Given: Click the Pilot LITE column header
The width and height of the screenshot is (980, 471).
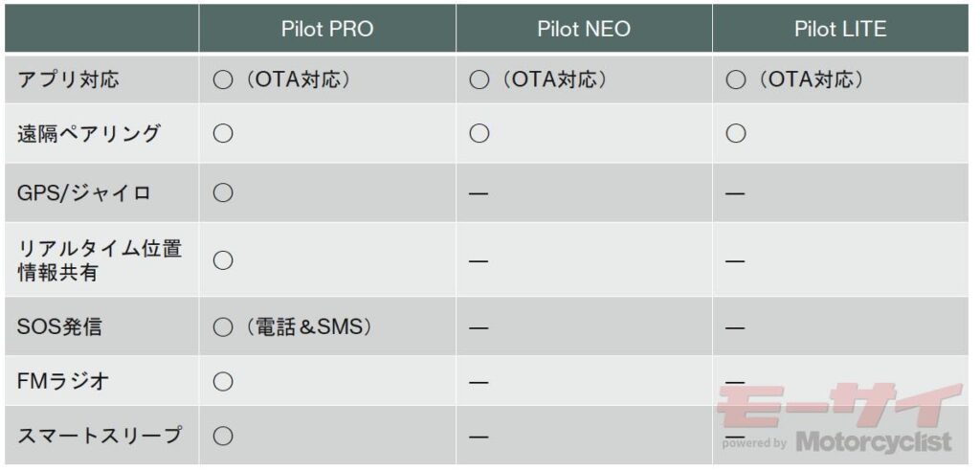Looking at the screenshot, I should tap(840, 30).
